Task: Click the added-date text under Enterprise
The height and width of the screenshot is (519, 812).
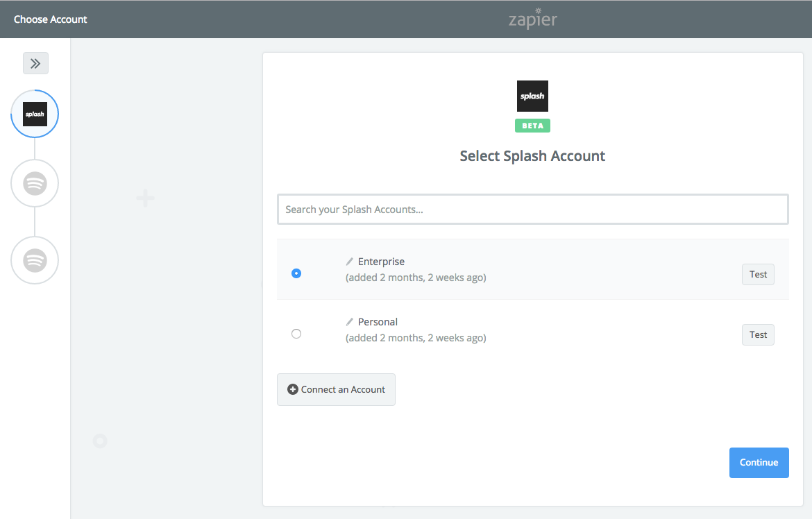Action: point(416,278)
